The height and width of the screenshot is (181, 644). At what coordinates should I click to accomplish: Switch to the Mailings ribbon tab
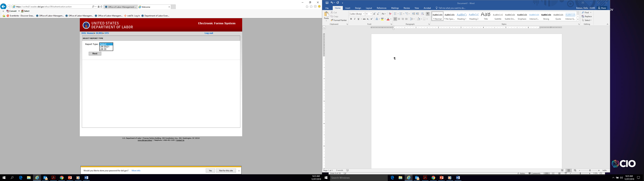click(395, 8)
